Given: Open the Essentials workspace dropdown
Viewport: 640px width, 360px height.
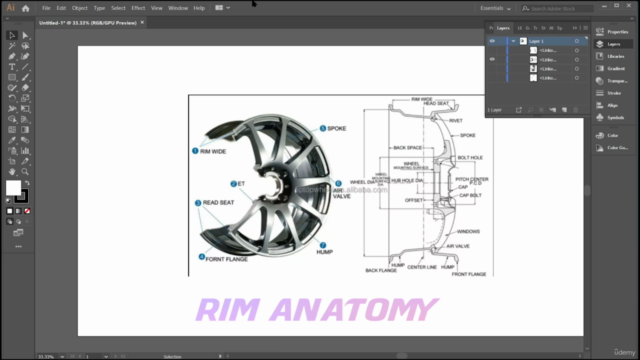Looking at the screenshot, I should (x=495, y=8).
